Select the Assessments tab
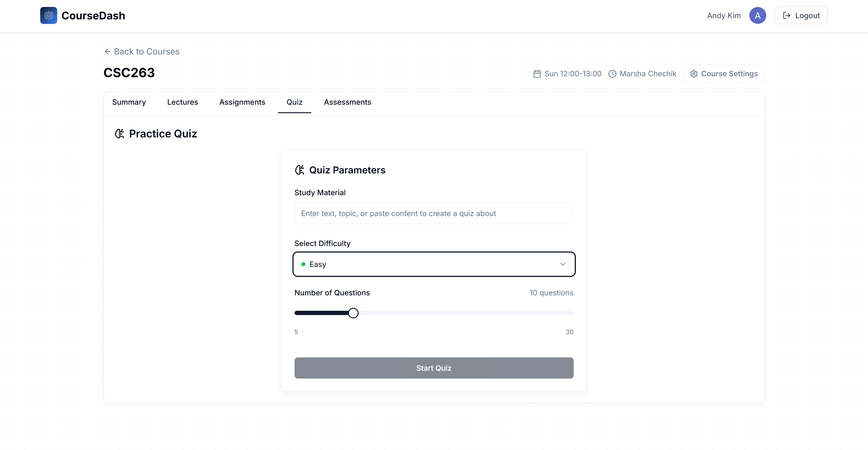Viewport: 868px width, 450px height. [347, 102]
